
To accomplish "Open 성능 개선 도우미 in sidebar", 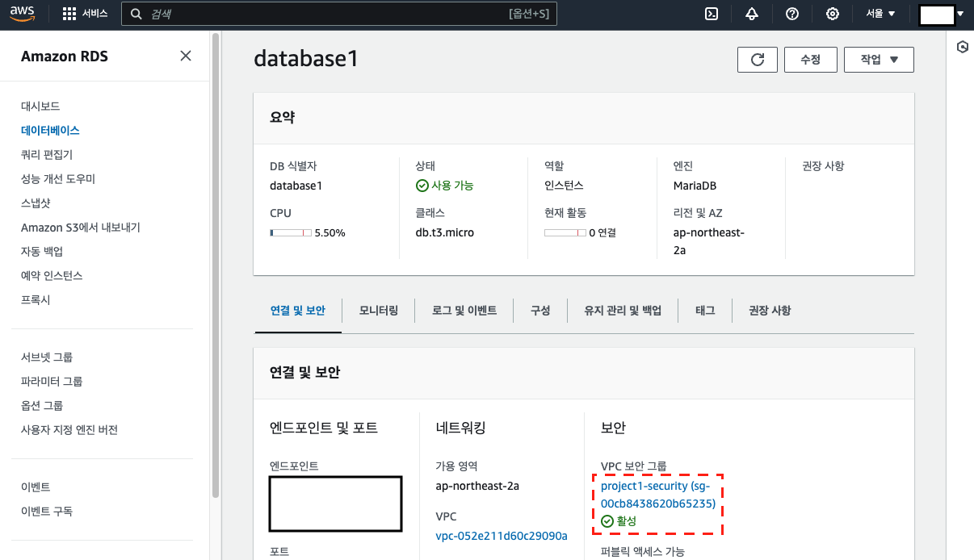I will 58,178.
